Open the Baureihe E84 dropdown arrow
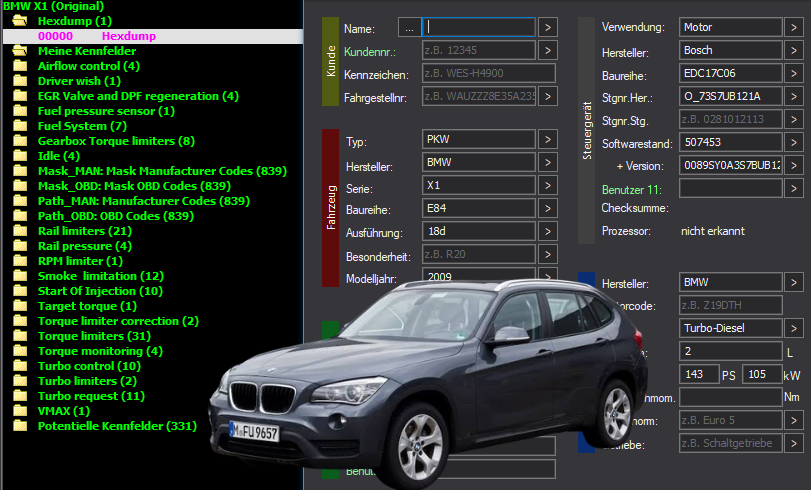 pos(548,209)
